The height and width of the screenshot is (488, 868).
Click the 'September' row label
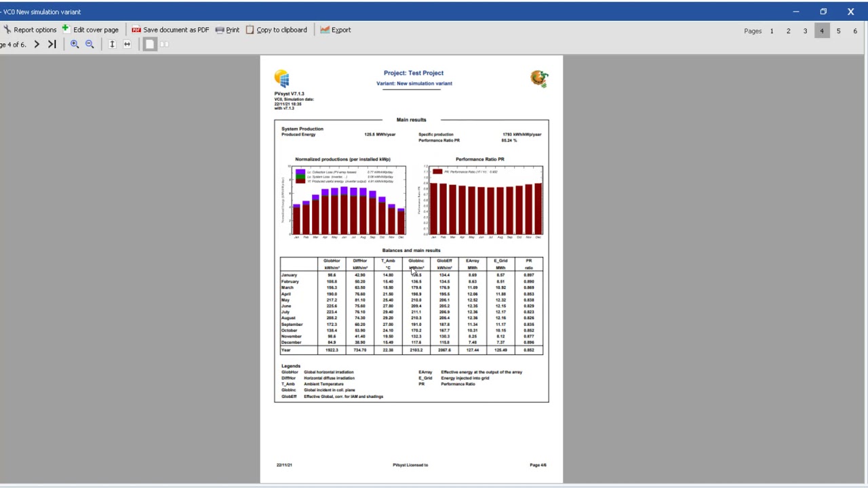(x=292, y=325)
